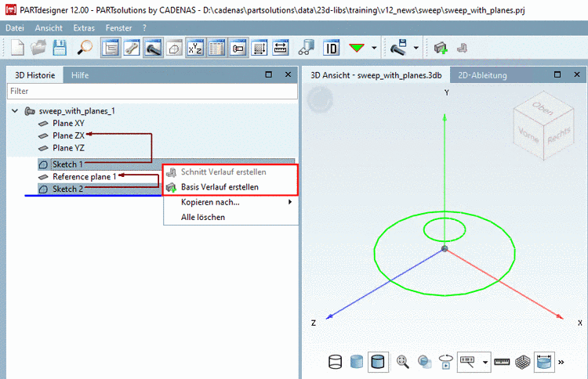Switch to wireframe cylinder display mode

335,362
